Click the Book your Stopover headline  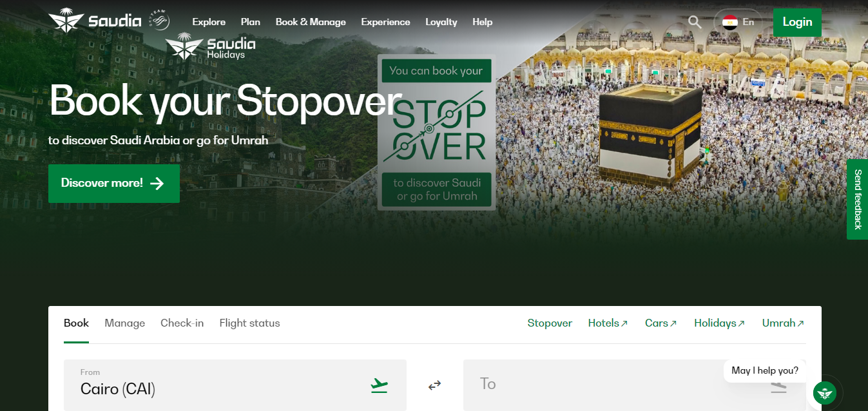pyautogui.click(x=226, y=101)
